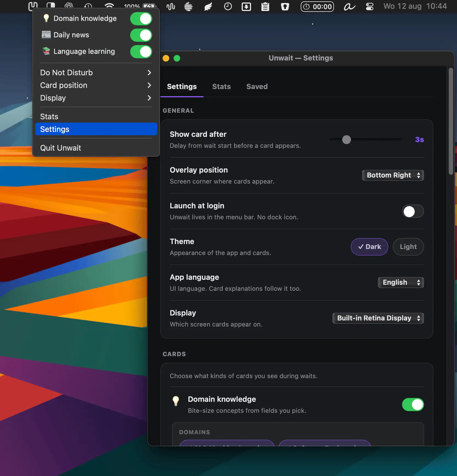Screen dimensions: 457x476
Task: Toggle Domain knowledge in the Cards settings
Action: (413, 405)
